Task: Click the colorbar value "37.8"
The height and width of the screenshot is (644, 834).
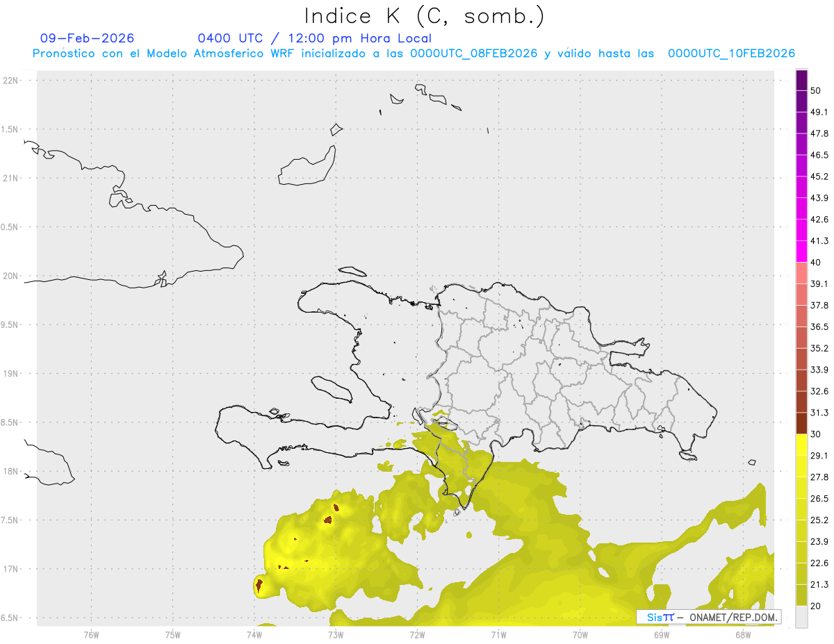Action: coord(819,306)
